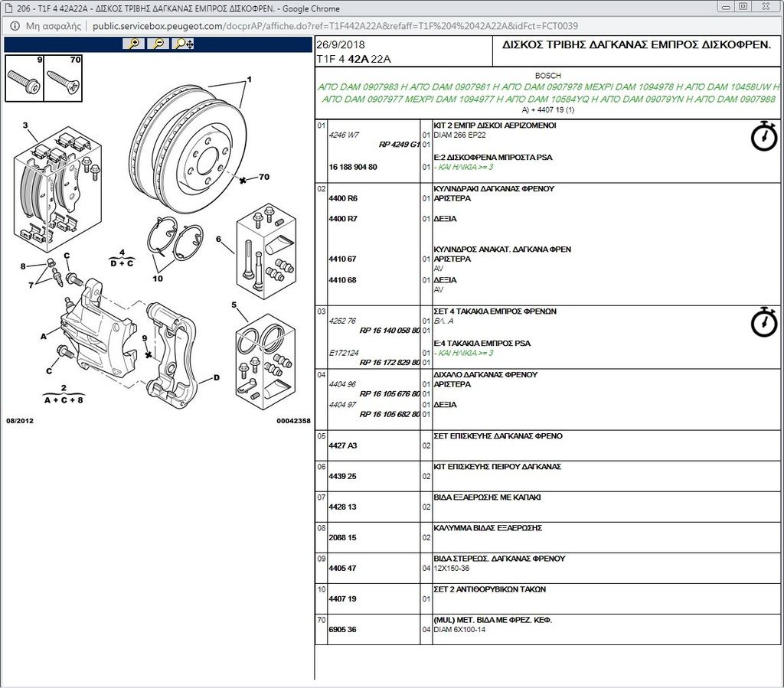Select part number 2088 15

[x=342, y=537]
